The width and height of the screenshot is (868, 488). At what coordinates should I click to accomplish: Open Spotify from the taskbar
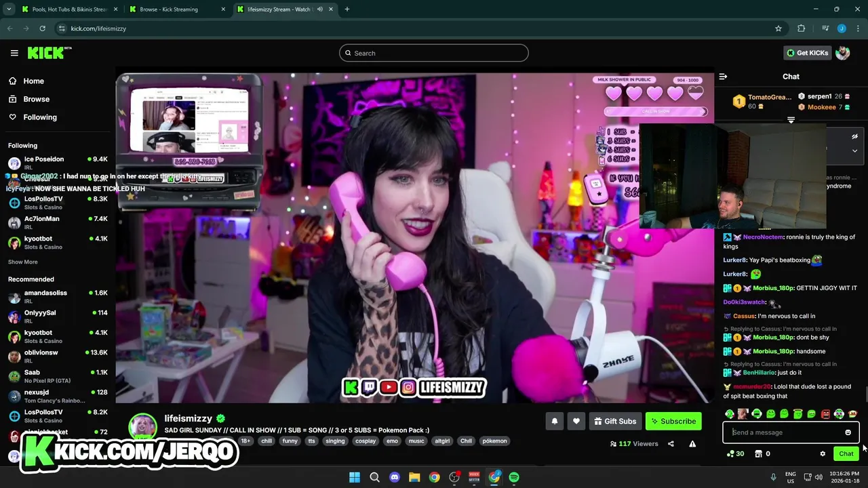point(514,477)
